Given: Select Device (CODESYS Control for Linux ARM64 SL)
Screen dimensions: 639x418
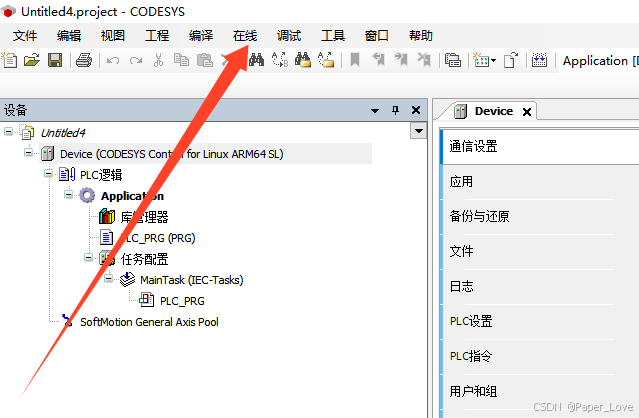Looking at the screenshot, I should [x=172, y=154].
